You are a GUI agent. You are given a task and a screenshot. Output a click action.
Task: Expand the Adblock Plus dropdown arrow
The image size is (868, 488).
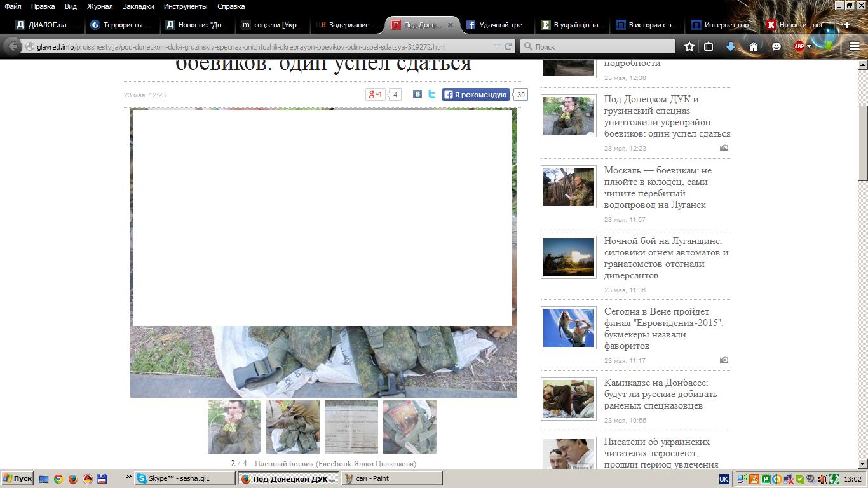tap(810, 46)
